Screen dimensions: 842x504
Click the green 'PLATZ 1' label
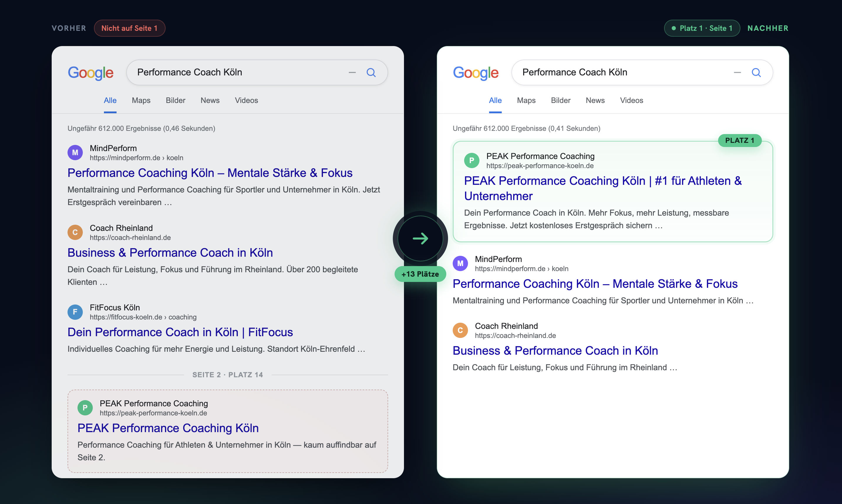point(740,140)
